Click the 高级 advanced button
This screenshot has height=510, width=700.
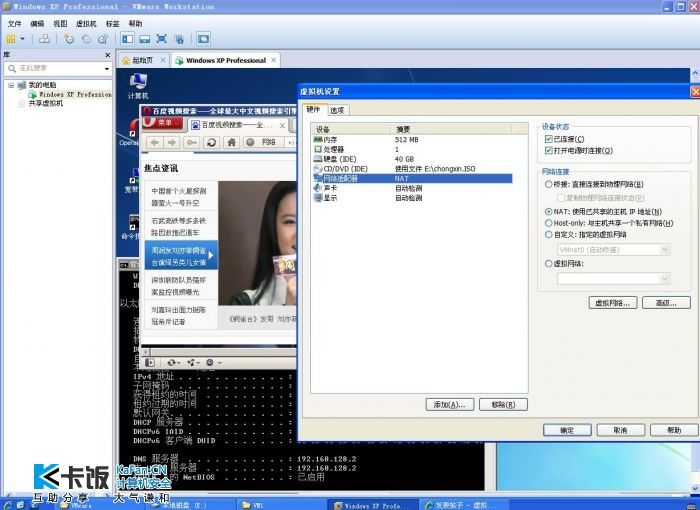pos(666,303)
